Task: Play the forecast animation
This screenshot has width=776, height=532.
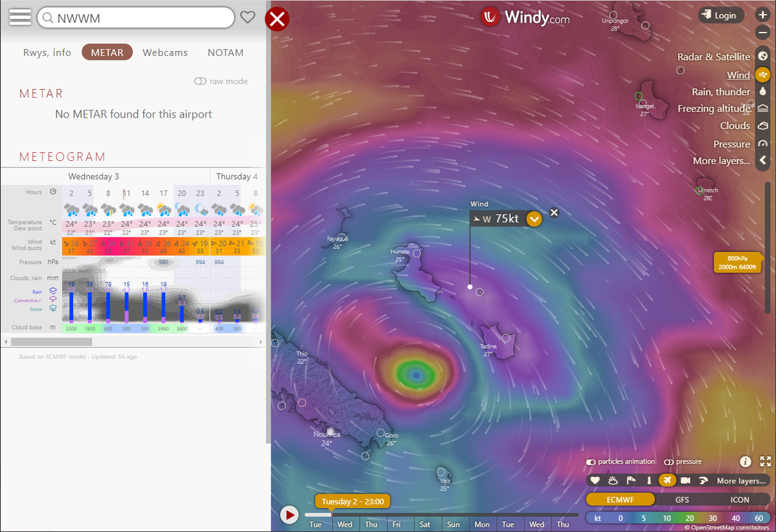Action: (289, 515)
